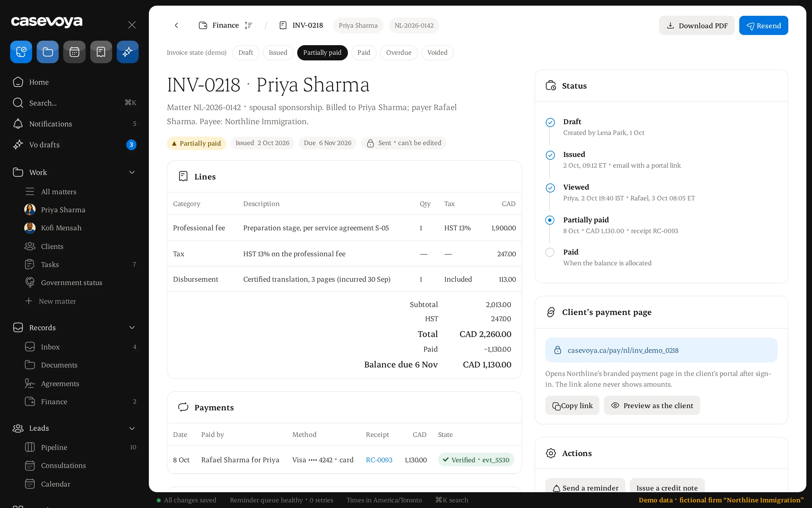This screenshot has height=508, width=812.
Task: Open the calendar icon tile in sidebar header
Action: 74,52
